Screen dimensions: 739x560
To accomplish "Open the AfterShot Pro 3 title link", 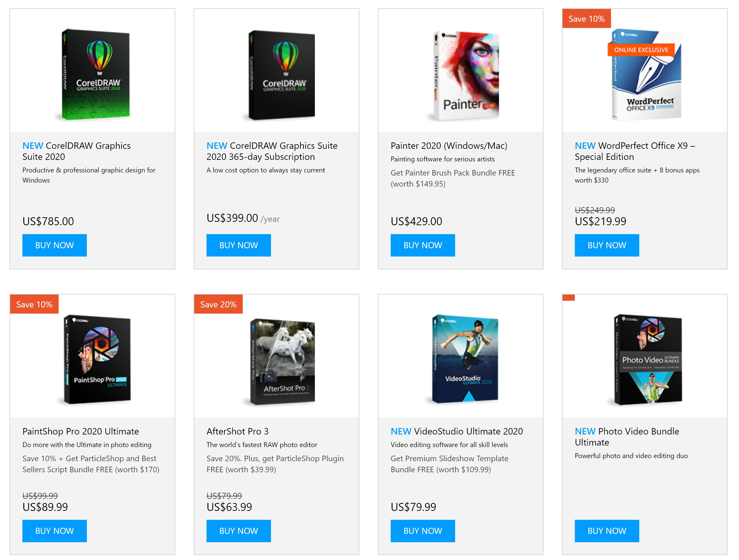I will point(238,431).
